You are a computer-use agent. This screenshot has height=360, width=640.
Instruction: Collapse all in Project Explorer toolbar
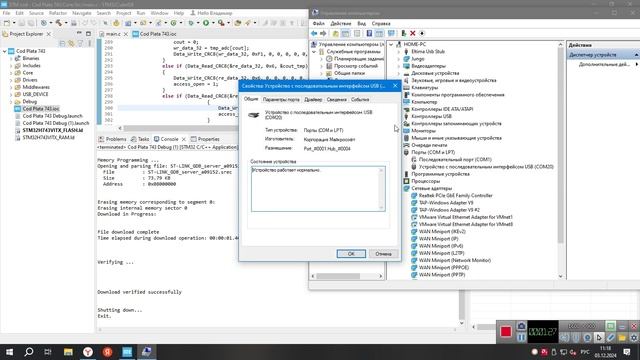click(62, 43)
